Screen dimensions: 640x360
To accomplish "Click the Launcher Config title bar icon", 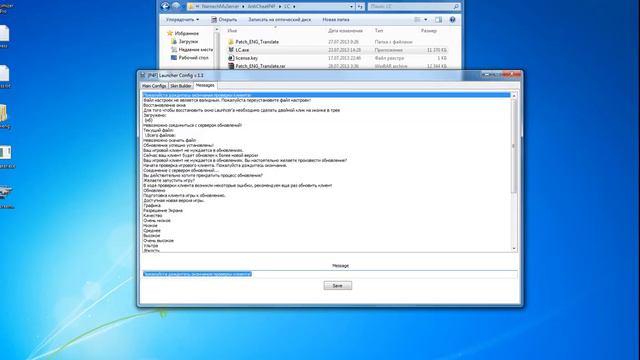I will 142,75.
